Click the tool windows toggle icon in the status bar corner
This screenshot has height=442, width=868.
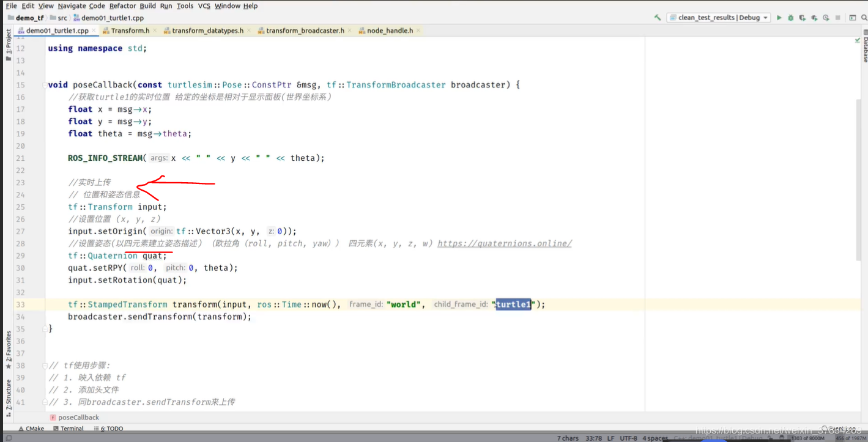pos(7,438)
